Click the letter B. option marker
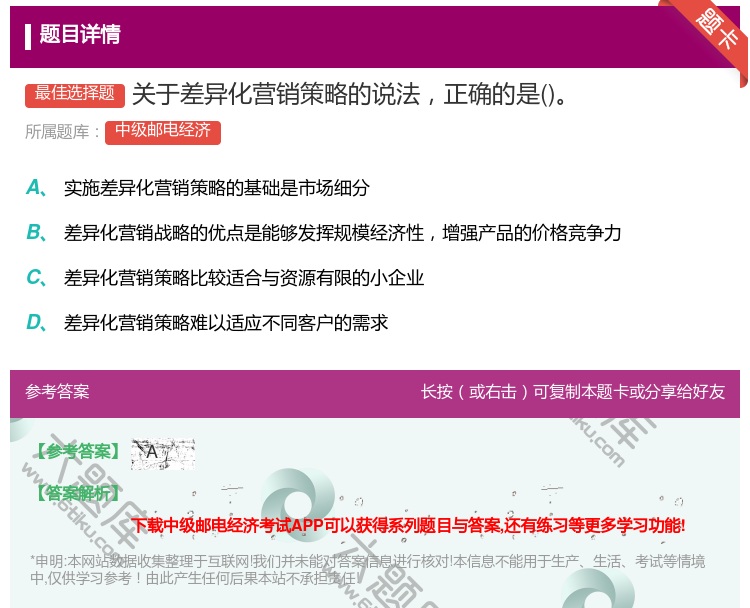Screen dimensions: 750x608 (36, 232)
